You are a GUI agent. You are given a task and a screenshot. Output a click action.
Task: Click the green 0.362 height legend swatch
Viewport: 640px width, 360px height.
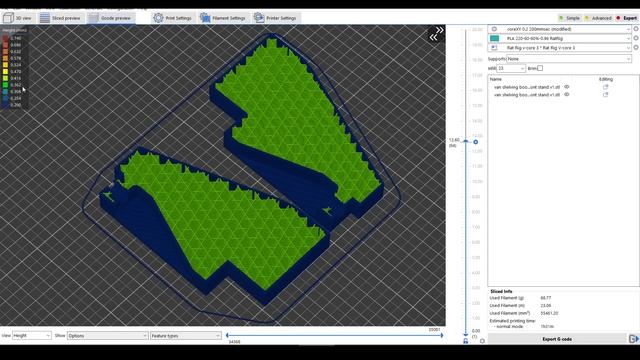5,85
